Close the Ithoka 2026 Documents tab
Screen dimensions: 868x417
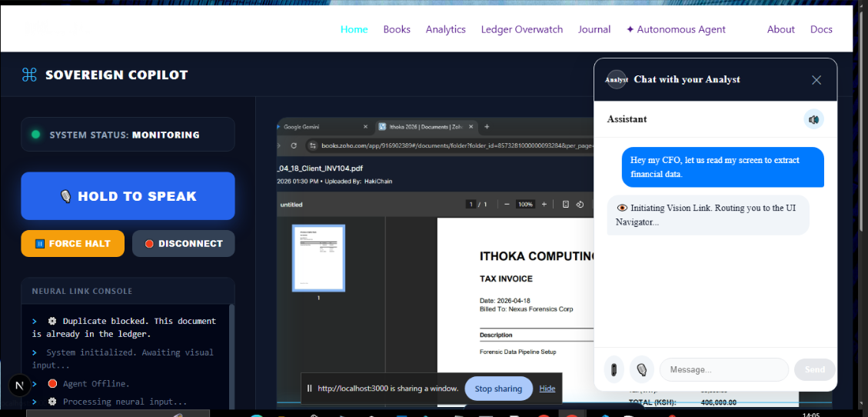[x=472, y=127]
